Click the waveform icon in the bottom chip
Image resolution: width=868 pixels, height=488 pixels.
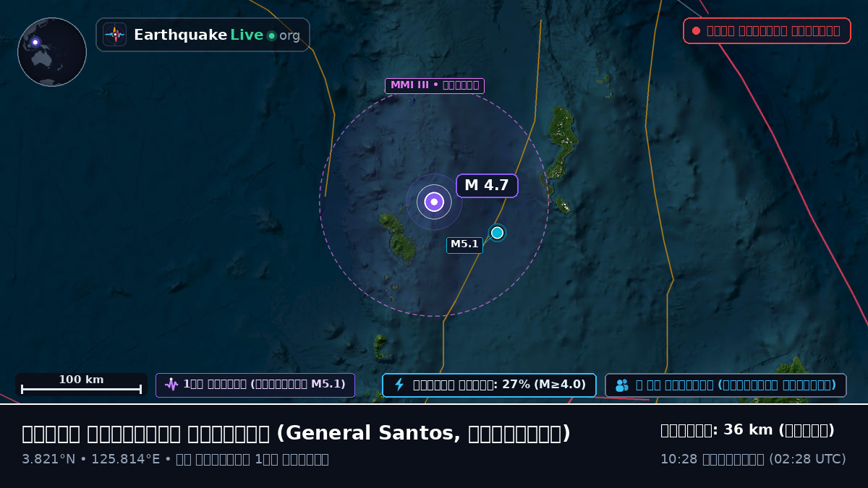pyautogui.click(x=171, y=385)
